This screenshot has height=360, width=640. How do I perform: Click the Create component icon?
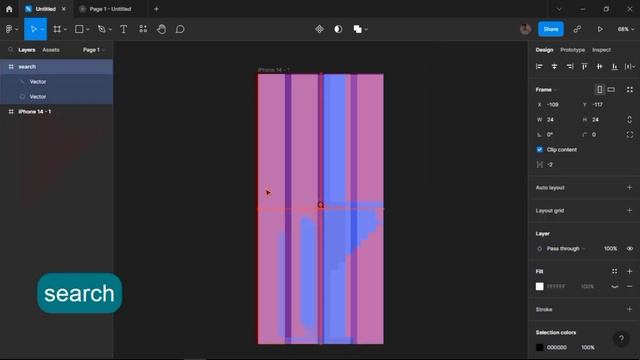[320, 29]
